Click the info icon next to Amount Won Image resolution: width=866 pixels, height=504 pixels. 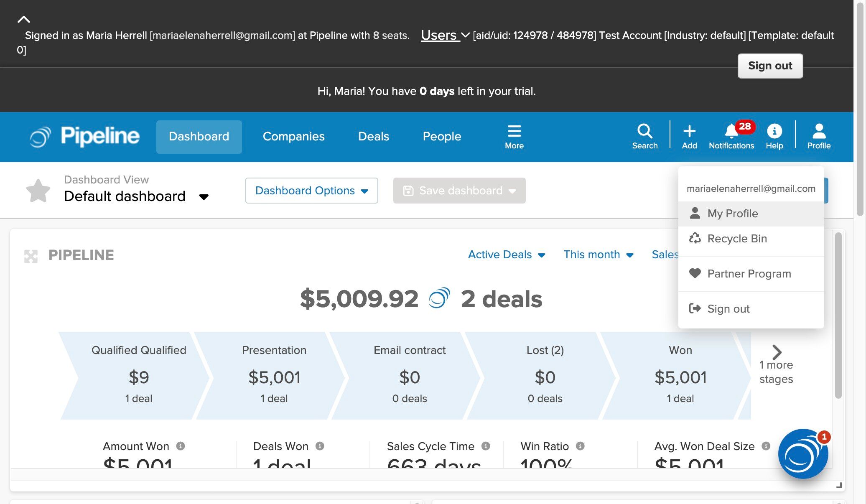point(181,446)
